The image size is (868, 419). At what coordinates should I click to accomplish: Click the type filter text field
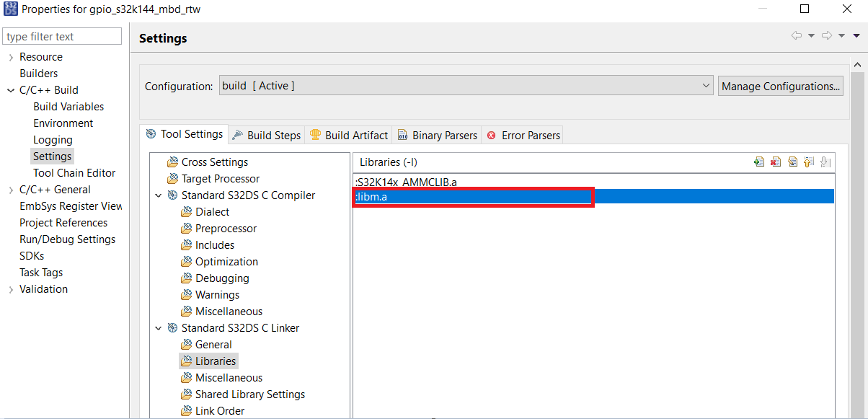(61, 35)
